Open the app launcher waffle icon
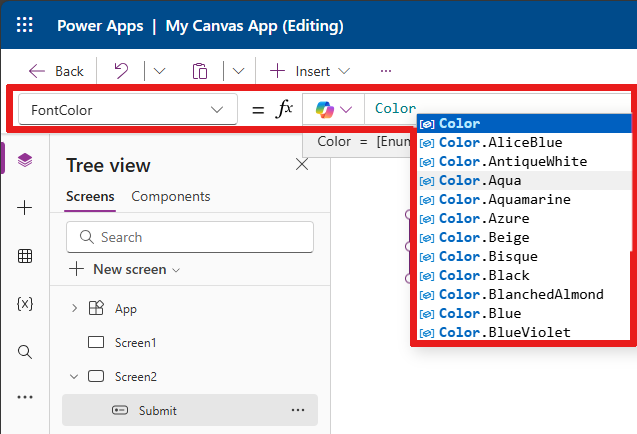This screenshot has height=434, width=637. (x=24, y=25)
